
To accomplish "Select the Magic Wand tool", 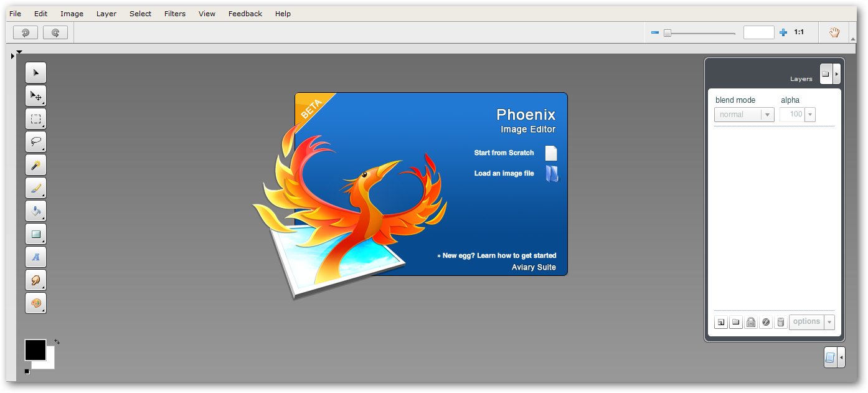I will pos(35,165).
